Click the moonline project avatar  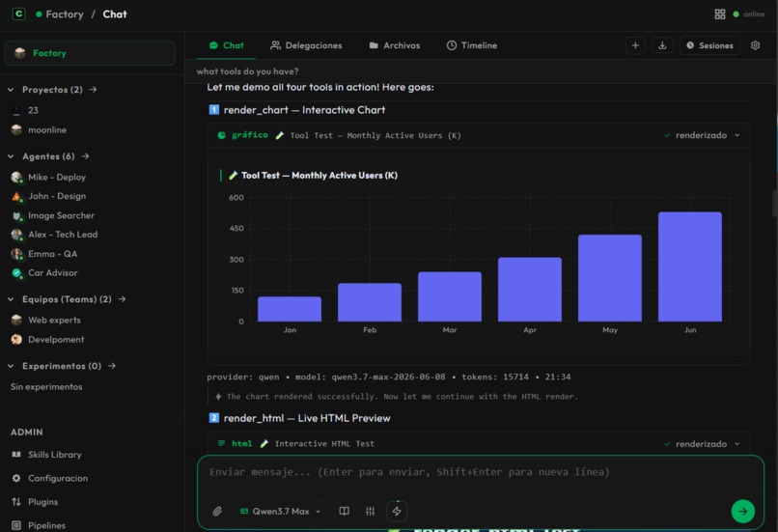click(x=16, y=130)
